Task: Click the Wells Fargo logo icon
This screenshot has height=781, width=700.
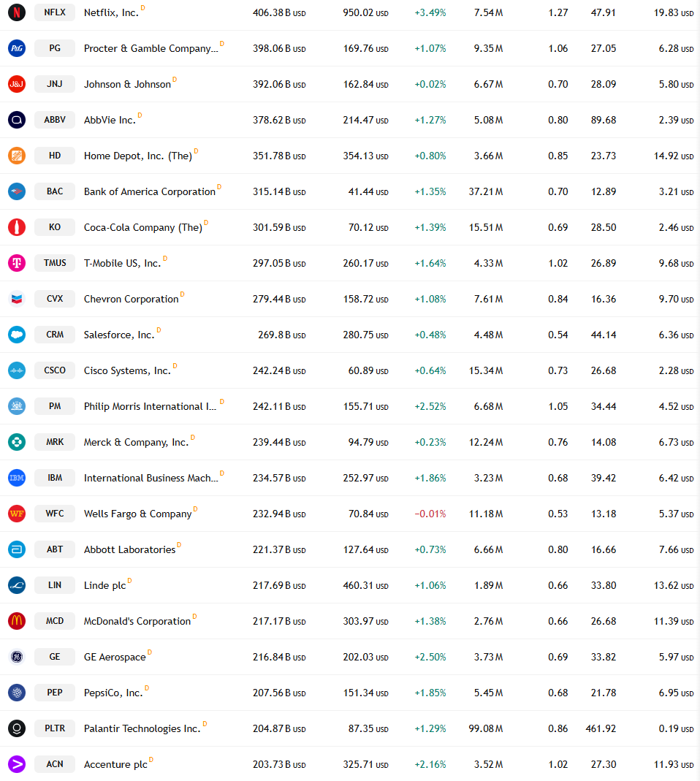Action: [17, 514]
